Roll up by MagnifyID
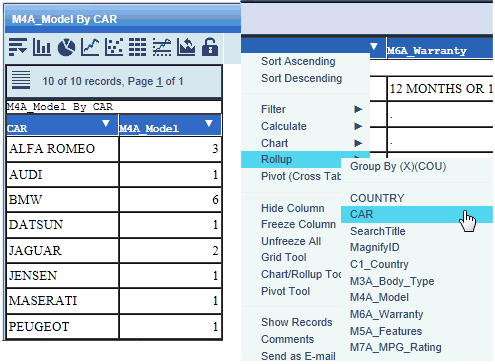Image resolution: width=495 pixels, height=364 pixels. pyautogui.click(x=375, y=248)
